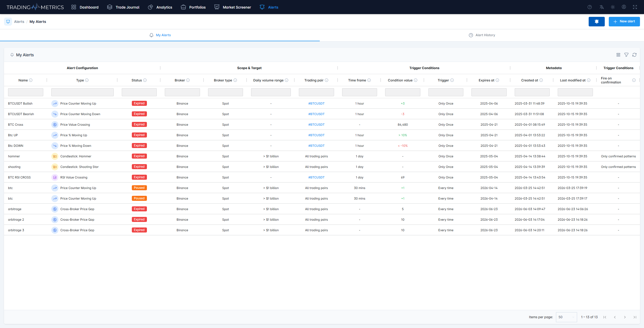Open the Items per page dropdown

(566, 317)
